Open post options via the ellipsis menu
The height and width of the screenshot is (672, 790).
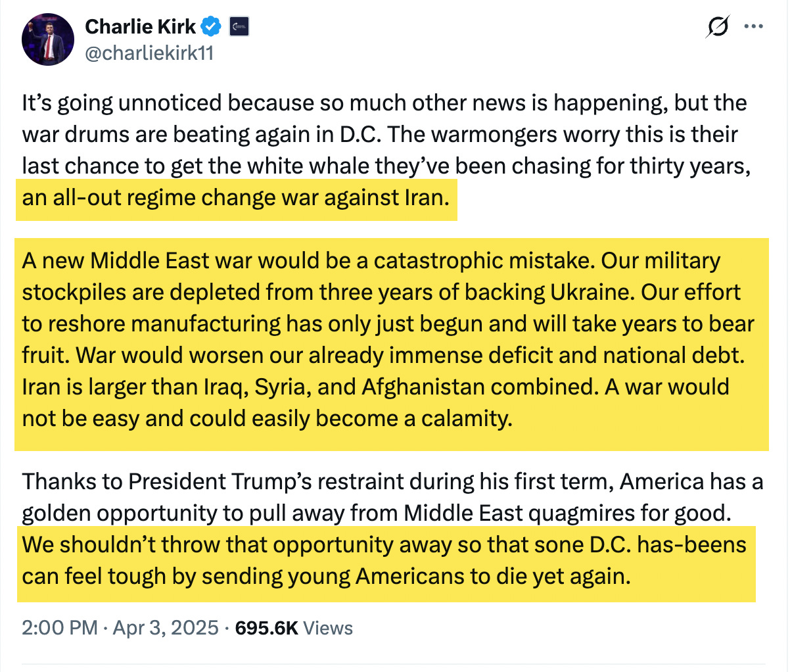(x=753, y=26)
